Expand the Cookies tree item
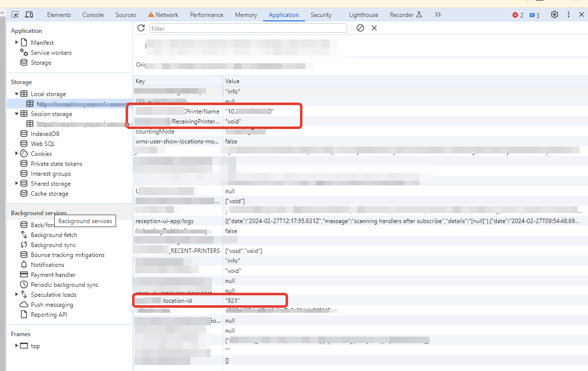Image resolution: width=588 pixels, height=371 pixels. coord(16,153)
